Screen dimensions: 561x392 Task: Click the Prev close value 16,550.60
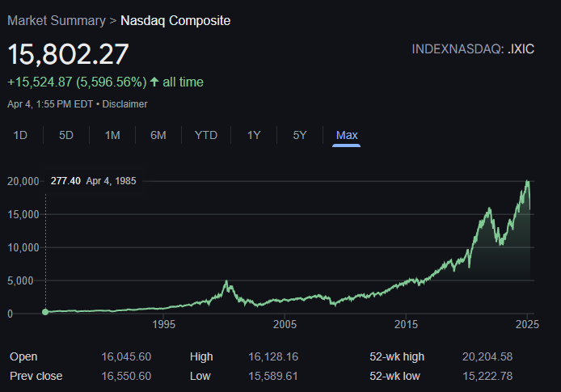click(126, 377)
